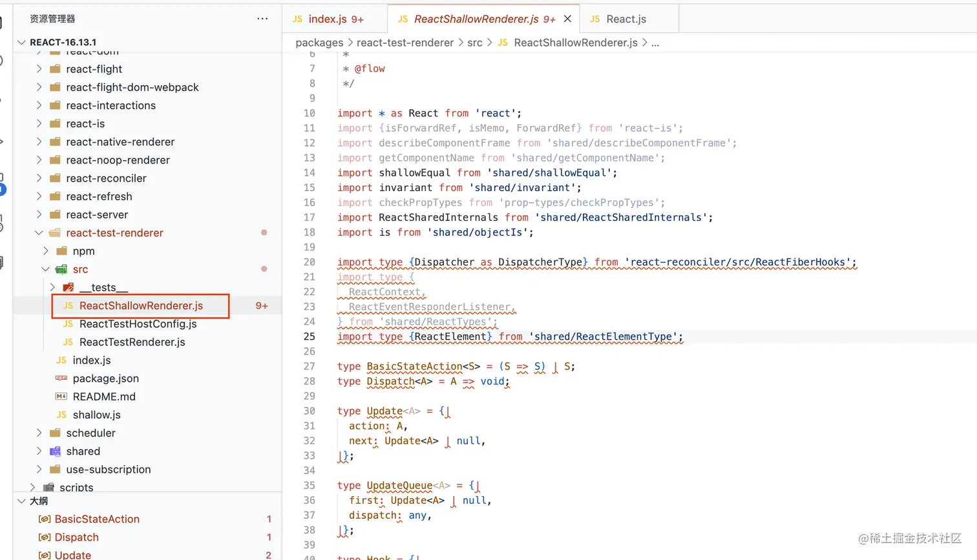
Task: Click the react-test-renderer breadcrumb segment
Action: click(405, 43)
